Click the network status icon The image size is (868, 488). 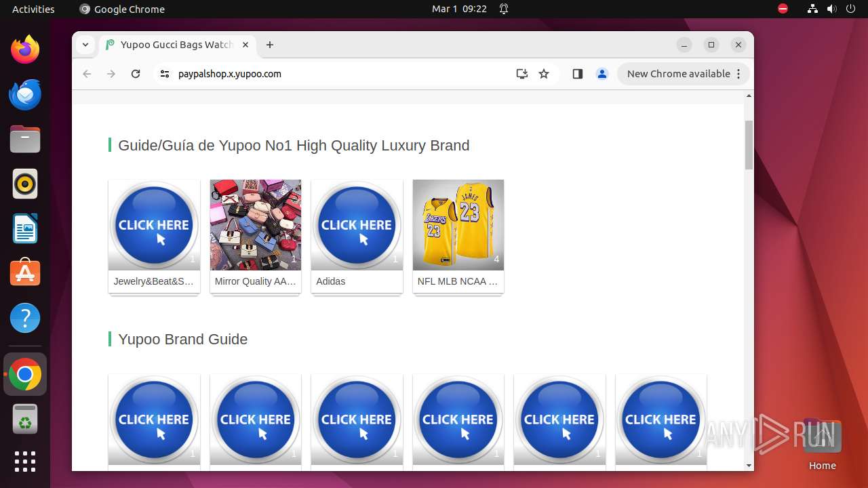click(812, 9)
